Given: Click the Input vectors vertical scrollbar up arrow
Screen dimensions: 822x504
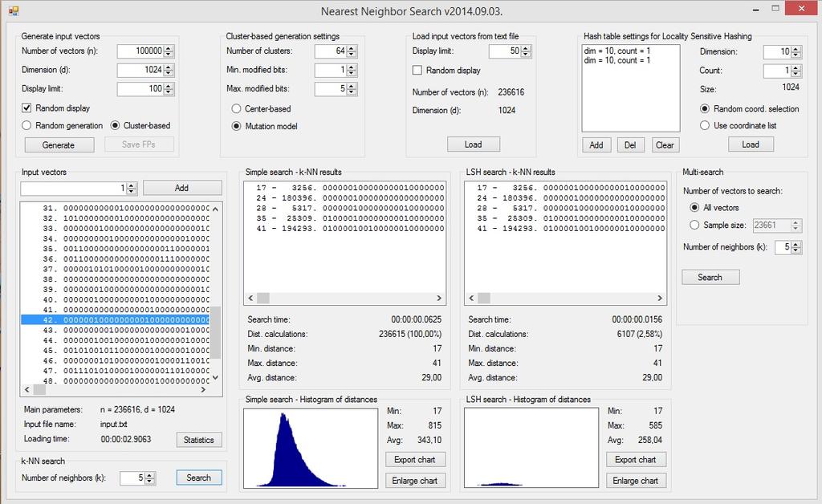Looking at the screenshot, I should [x=215, y=209].
